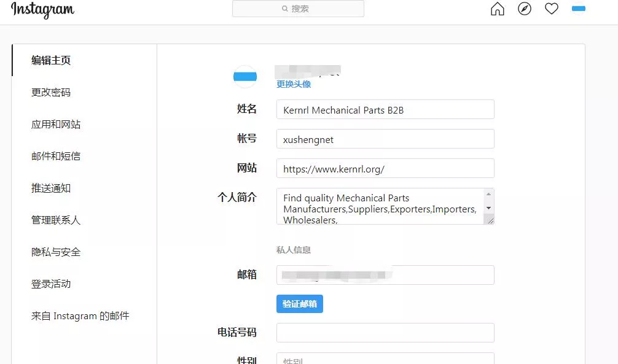Focus the 搜索 search box
Image resolution: width=618 pixels, height=364 pixels.
point(298,9)
